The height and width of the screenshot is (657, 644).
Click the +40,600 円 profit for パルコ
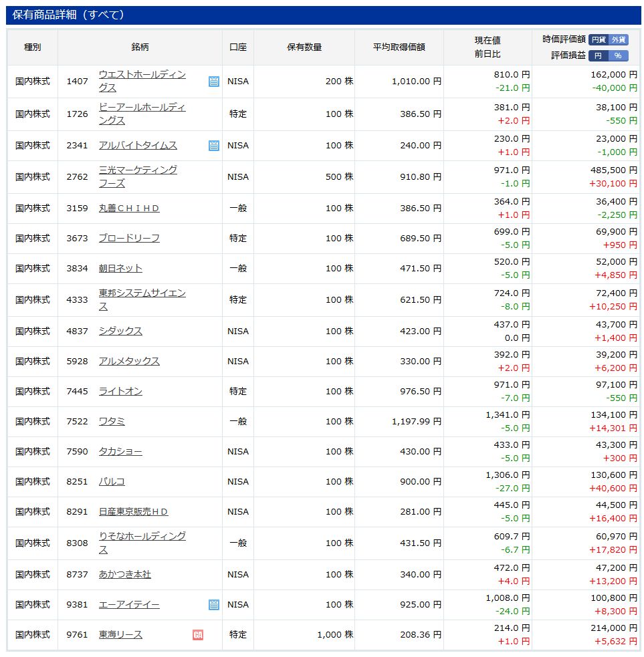click(613, 489)
